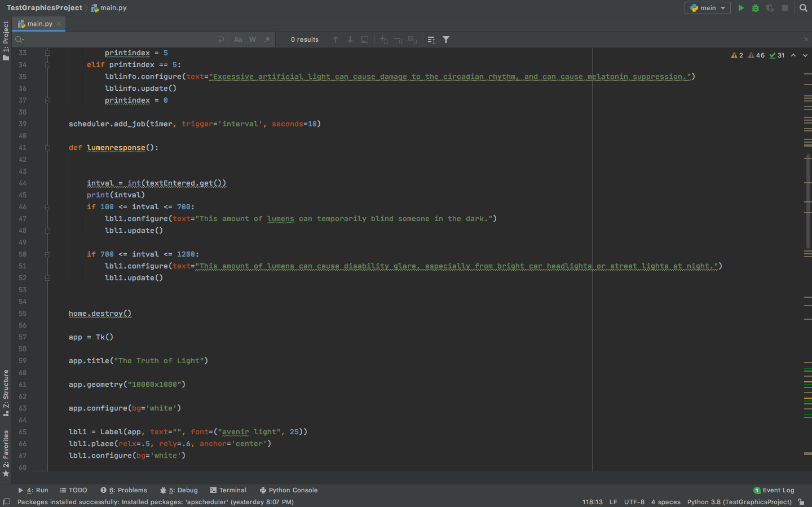Image resolution: width=812 pixels, height=507 pixels.
Task: Open the UTF-8 encoding selector
Action: (x=634, y=502)
